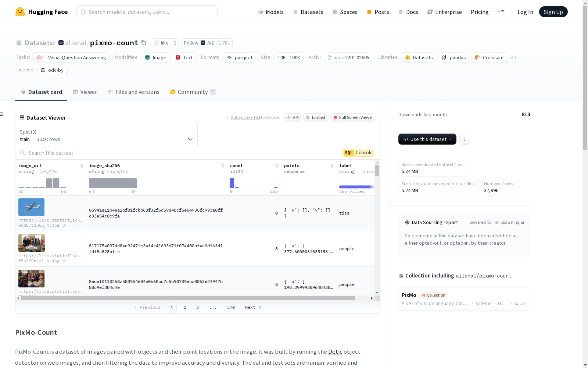Open the Split train dropdown

(107, 135)
